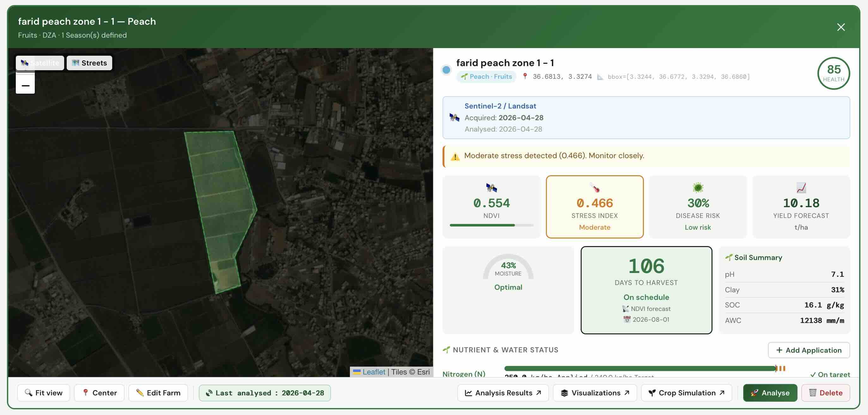Click the satellite dish icon by NDVI forecast

625,308
